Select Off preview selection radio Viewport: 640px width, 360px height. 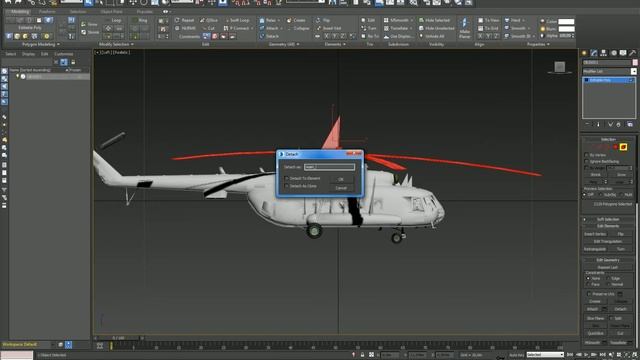pos(585,195)
